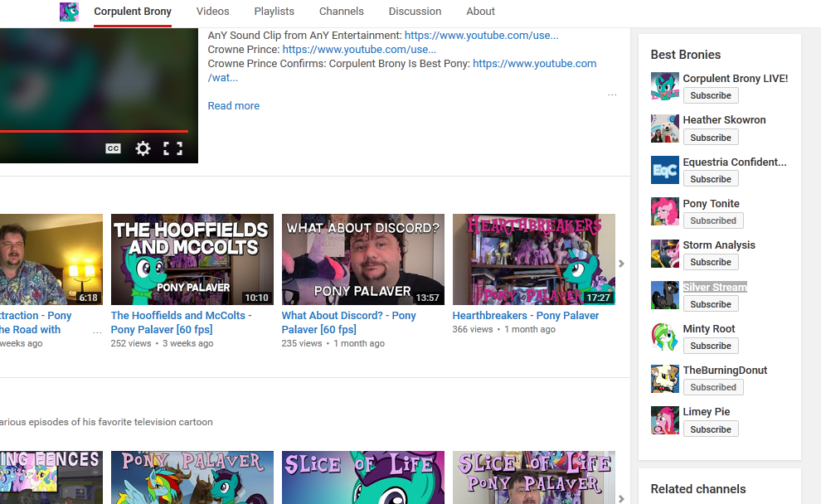821x504 pixels.
Task: Open the Limey Pie channel name
Action: click(x=707, y=412)
